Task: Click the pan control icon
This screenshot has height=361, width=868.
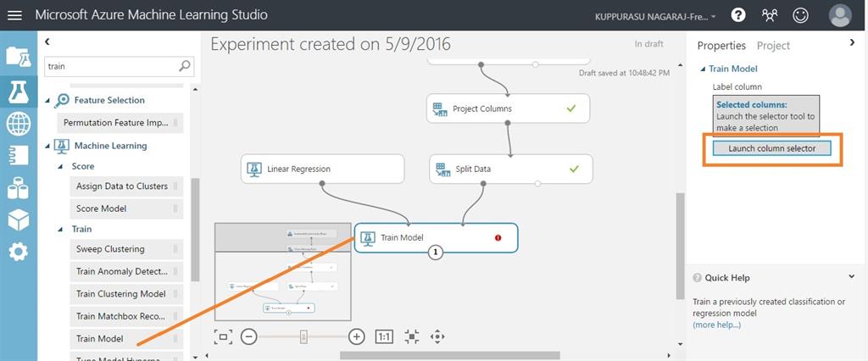Action: [437, 336]
